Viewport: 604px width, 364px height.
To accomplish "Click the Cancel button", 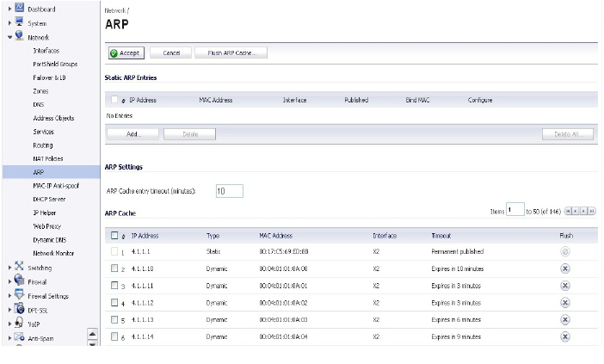I will 170,52.
